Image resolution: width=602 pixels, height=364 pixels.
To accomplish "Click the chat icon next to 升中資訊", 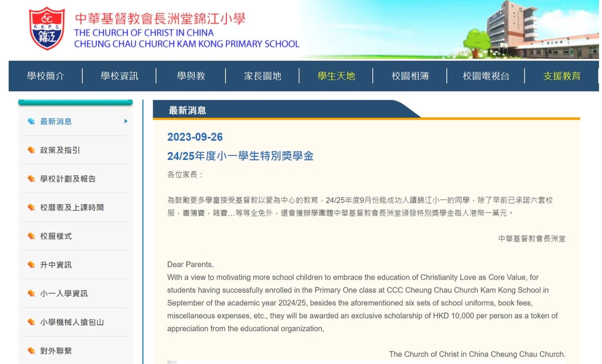I will click(x=32, y=265).
